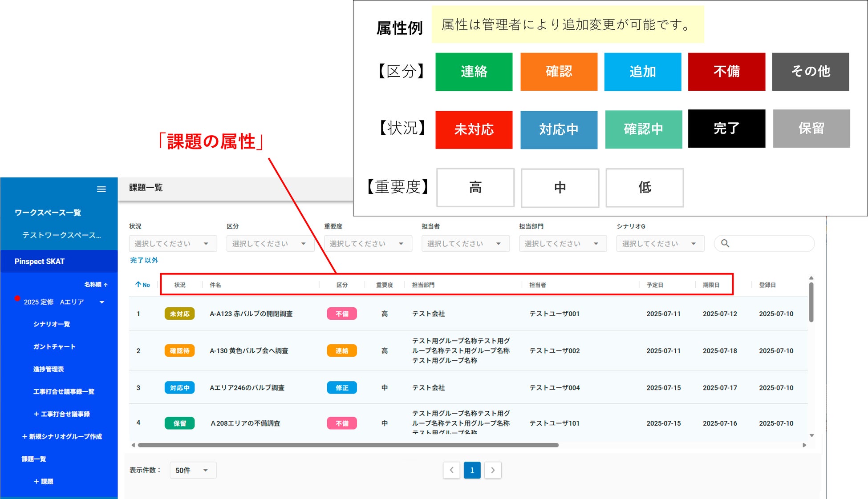Click the No sort arrow column header
The height and width of the screenshot is (499, 868).
tap(142, 285)
